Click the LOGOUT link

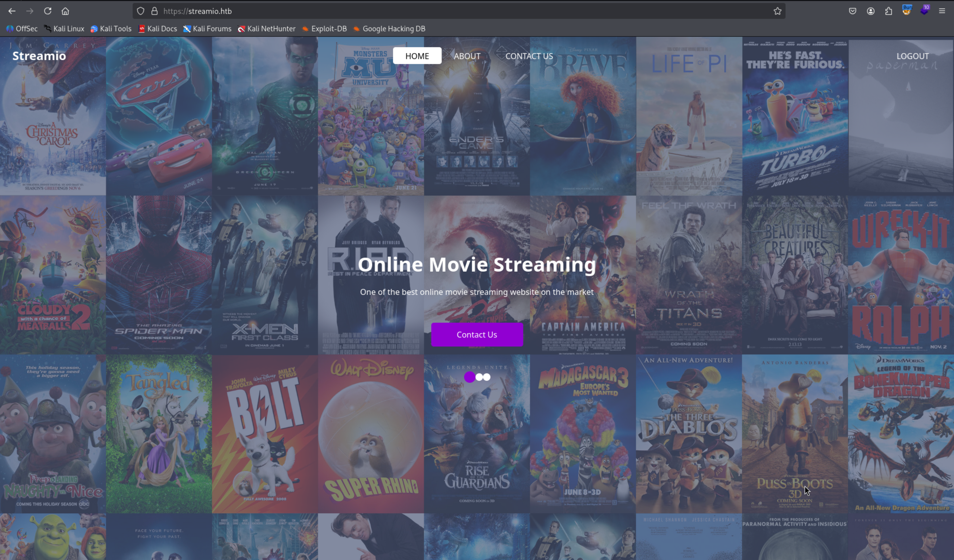[912, 56]
